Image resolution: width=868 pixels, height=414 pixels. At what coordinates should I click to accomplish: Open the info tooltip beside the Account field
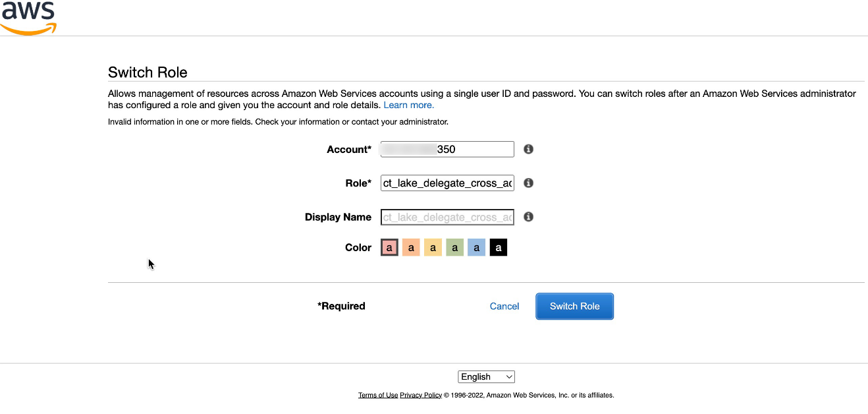pos(528,149)
